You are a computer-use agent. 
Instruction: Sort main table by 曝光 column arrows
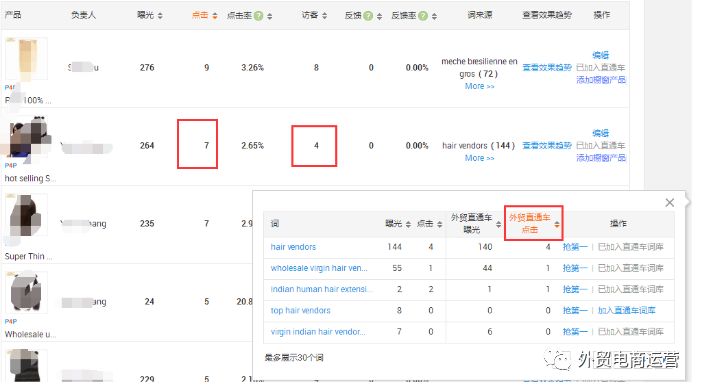[160, 16]
